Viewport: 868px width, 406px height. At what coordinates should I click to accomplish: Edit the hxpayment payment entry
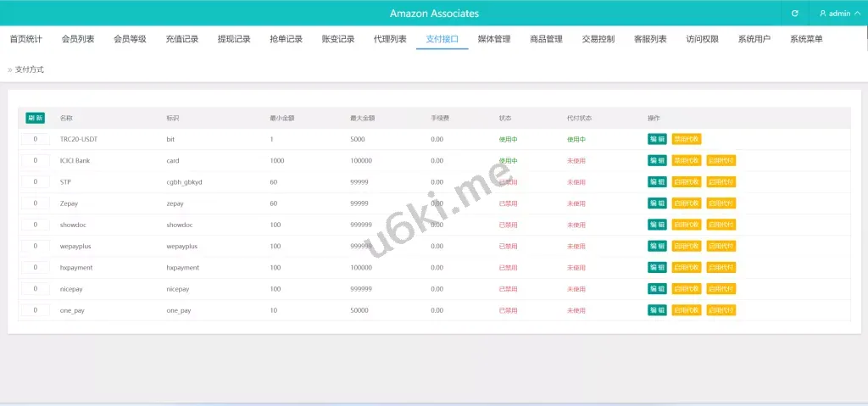pyautogui.click(x=657, y=267)
